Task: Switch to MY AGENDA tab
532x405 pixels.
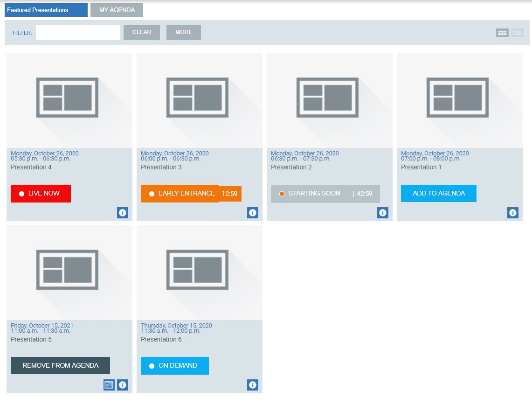Action: click(117, 10)
